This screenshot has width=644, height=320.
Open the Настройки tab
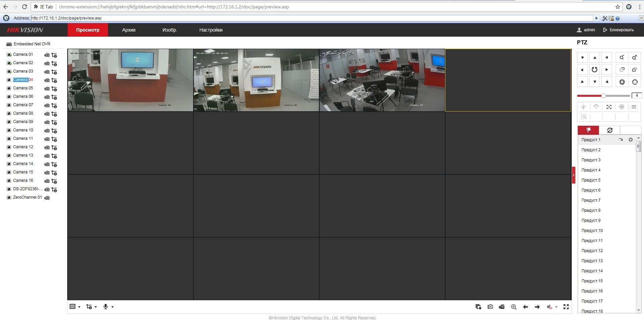click(x=211, y=30)
